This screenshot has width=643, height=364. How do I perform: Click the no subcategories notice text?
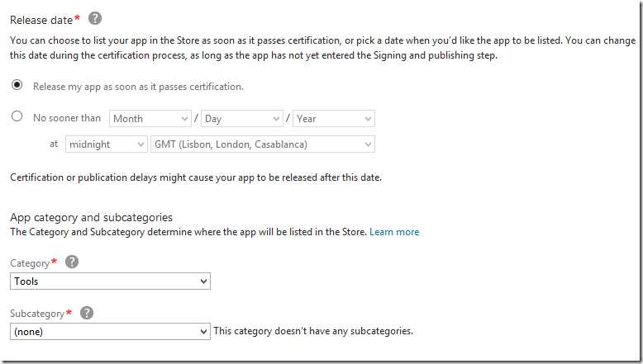[313, 332]
